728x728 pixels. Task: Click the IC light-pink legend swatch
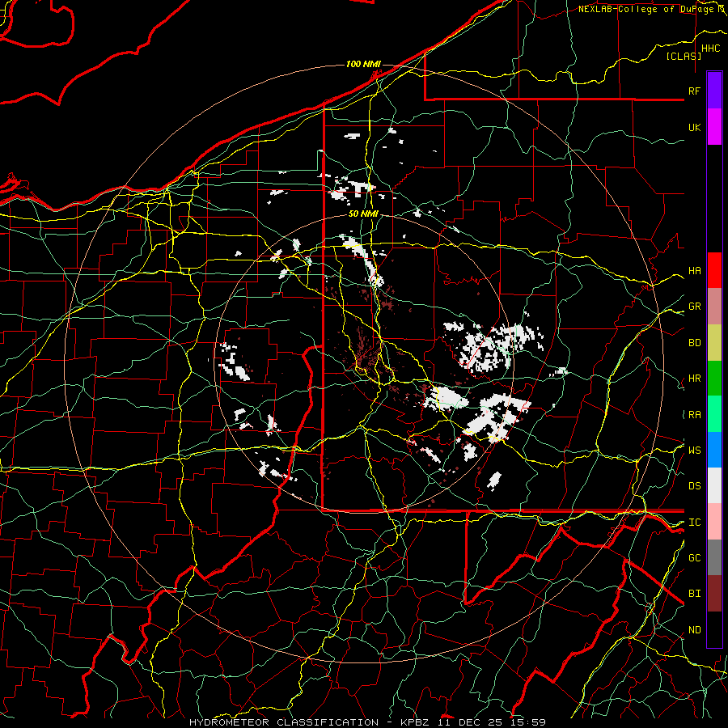click(x=714, y=522)
